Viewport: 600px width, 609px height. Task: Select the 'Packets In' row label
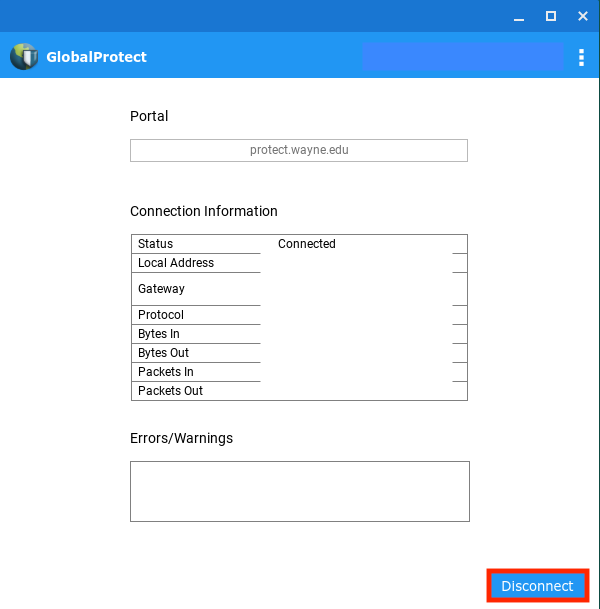coord(166,372)
